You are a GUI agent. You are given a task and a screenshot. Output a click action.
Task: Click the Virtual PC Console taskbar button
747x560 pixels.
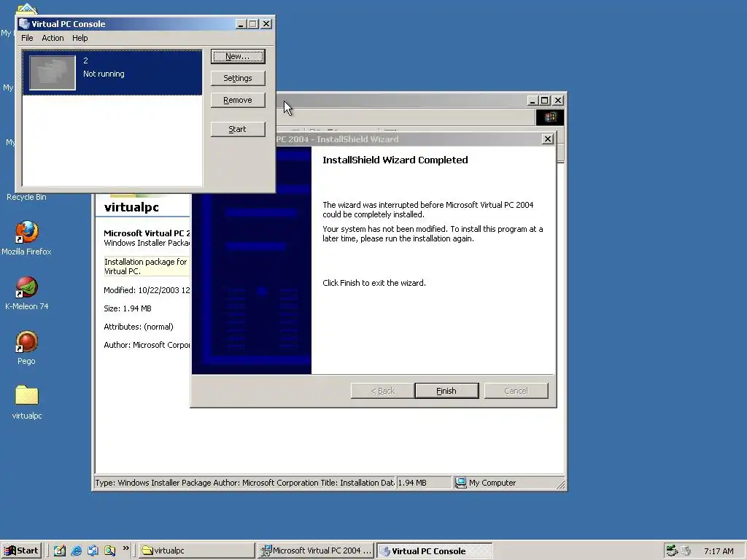435,551
